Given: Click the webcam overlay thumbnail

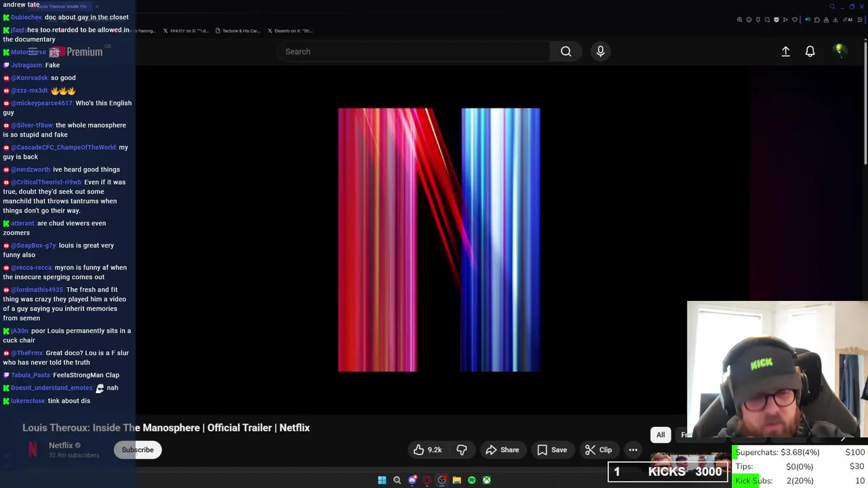Looking at the screenshot, I should coord(777,369).
